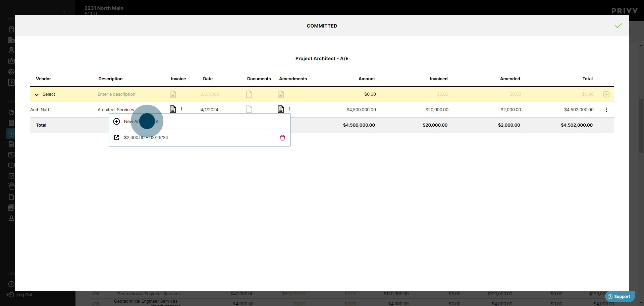The image size is (644, 306).
Task: Choose New Amendment from the popup
Action: [x=199, y=121]
